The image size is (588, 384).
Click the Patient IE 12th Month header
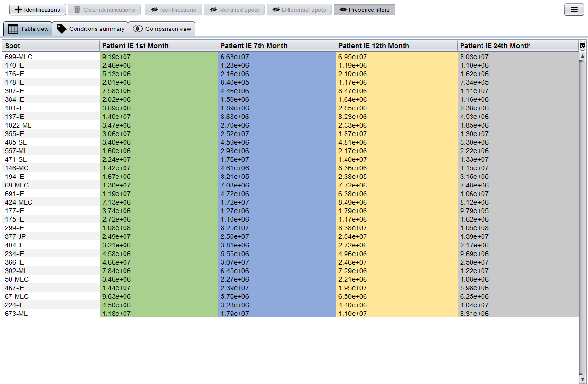396,46
